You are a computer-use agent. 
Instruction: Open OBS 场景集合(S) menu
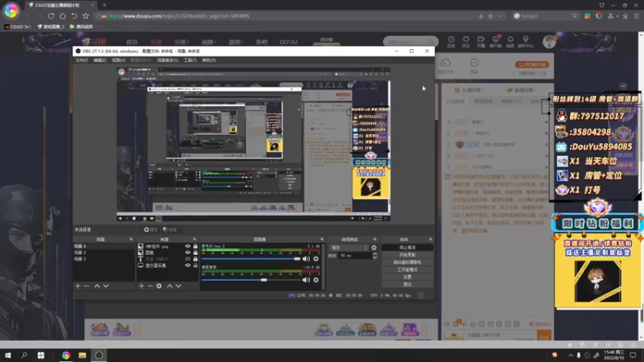pyautogui.click(x=167, y=60)
